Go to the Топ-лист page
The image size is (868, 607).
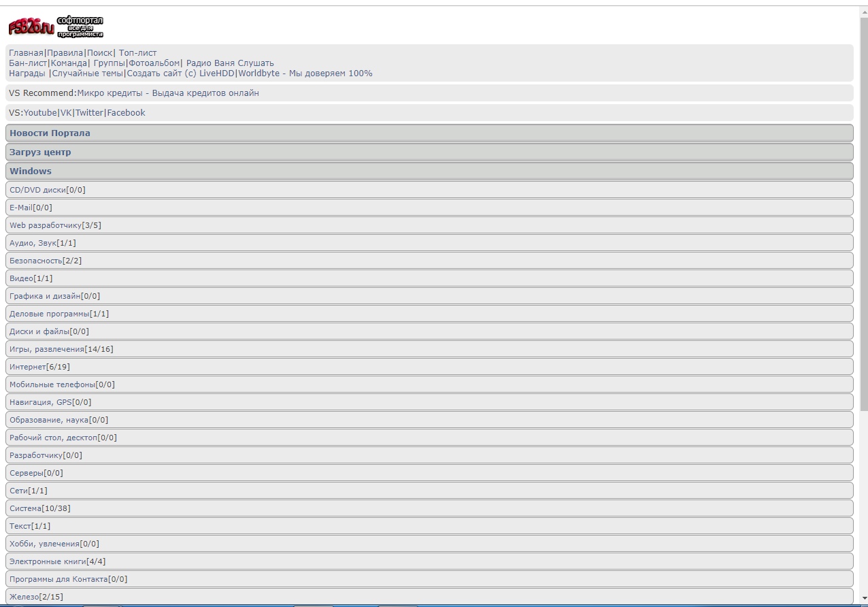[137, 53]
